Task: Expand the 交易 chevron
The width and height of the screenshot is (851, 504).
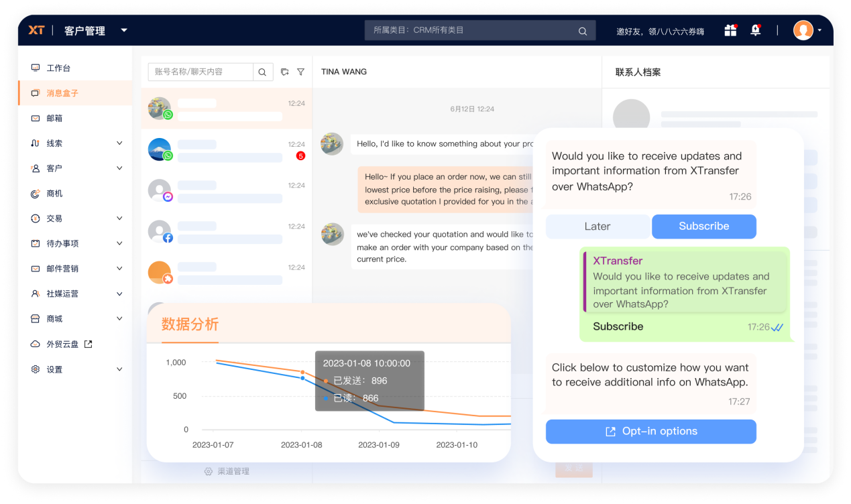Action: pyautogui.click(x=119, y=218)
